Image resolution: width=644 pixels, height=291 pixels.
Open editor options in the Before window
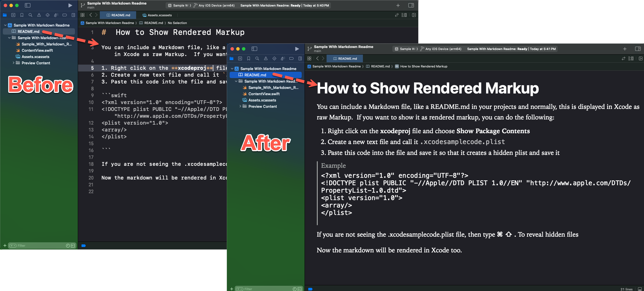[x=404, y=15]
